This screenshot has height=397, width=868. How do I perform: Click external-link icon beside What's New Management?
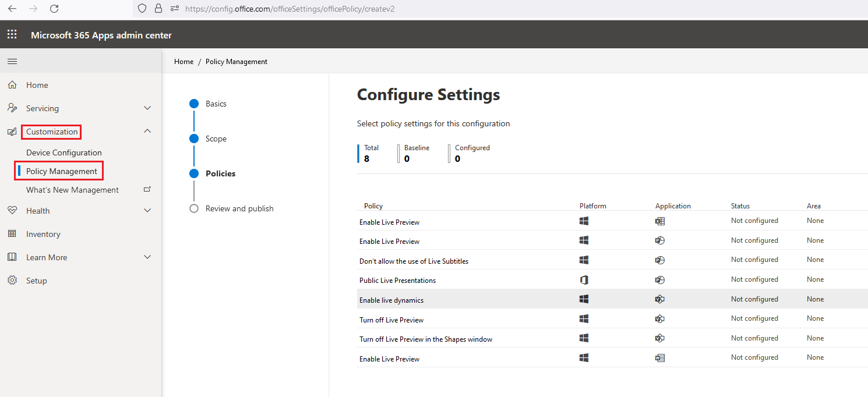point(147,190)
